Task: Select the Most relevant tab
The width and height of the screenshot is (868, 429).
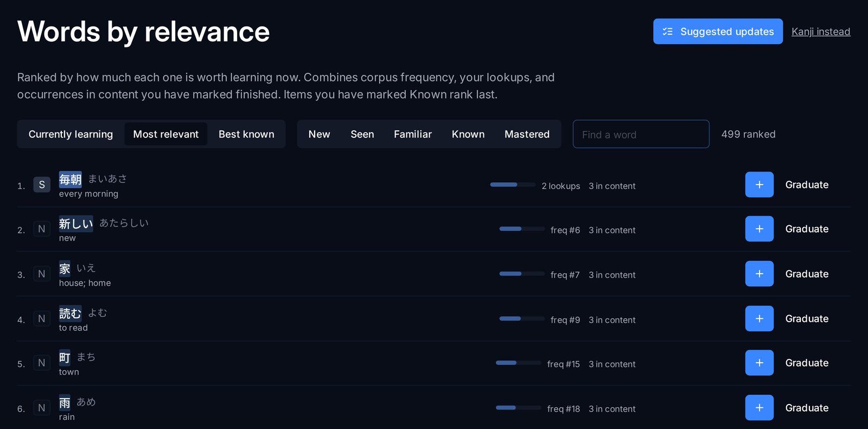Action: (166, 134)
